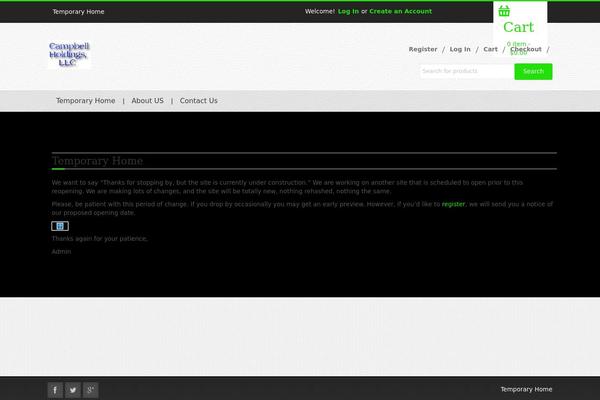600x400 pixels.
Task: Focus the Search for products field
Action: [x=467, y=71]
